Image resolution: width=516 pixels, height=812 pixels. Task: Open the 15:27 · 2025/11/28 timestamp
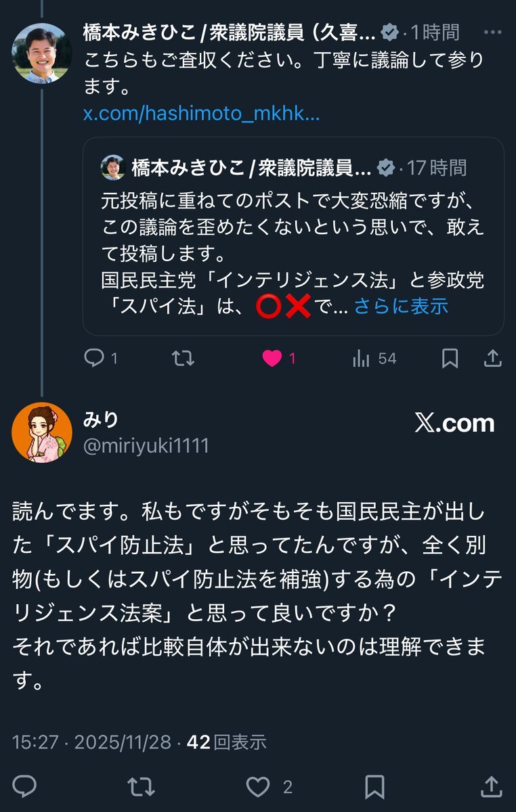(91, 742)
